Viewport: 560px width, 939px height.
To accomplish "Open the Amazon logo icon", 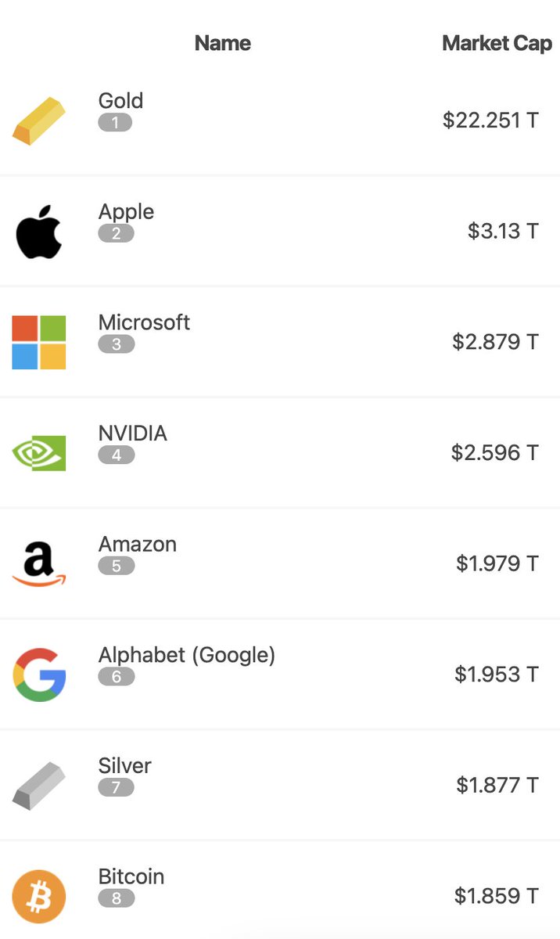I will (39, 565).
